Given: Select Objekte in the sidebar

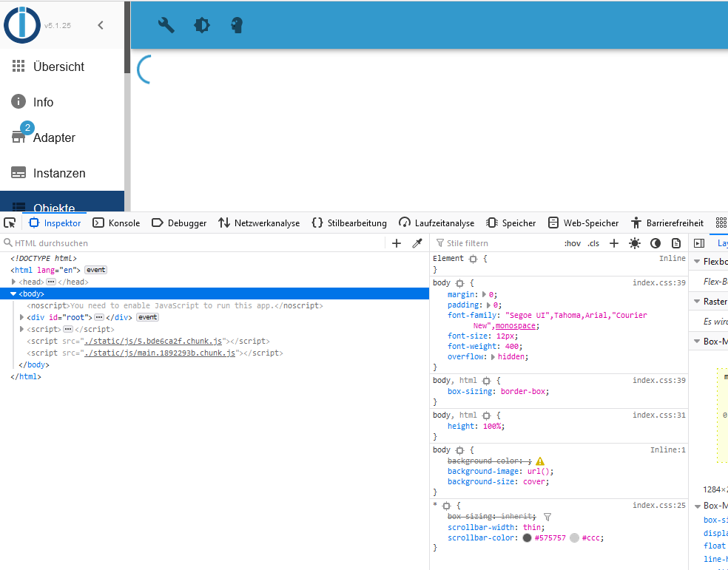Looking at the screenshot, I should point(62,202).
